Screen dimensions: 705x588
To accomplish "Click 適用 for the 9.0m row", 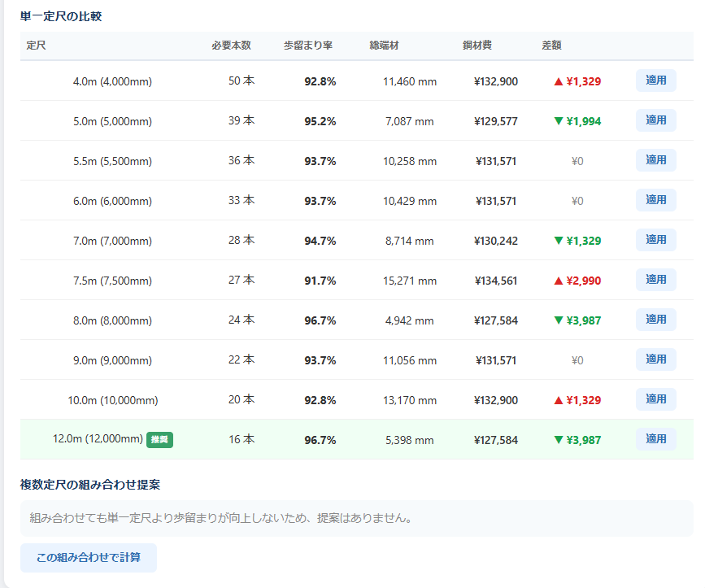I will [x=655, y=359].
